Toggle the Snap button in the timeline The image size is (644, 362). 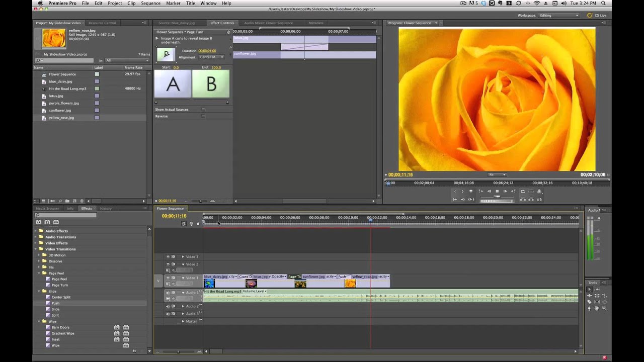(184, 223)
